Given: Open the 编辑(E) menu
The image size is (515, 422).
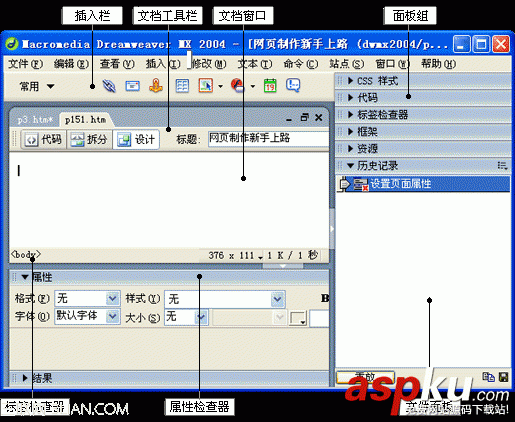Looking at the screenshot, I should (x=71, y=64).
